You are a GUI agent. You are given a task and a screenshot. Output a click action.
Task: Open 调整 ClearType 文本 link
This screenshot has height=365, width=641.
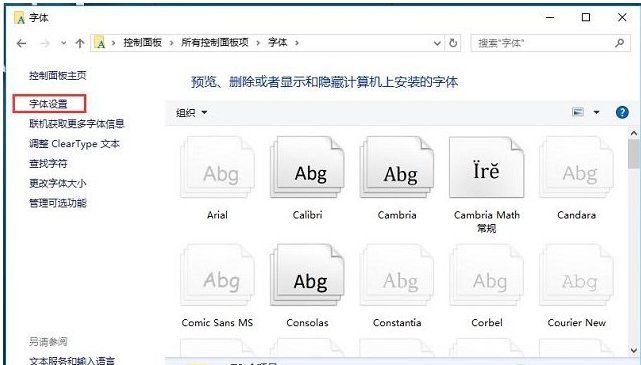(x=74, y=143)
